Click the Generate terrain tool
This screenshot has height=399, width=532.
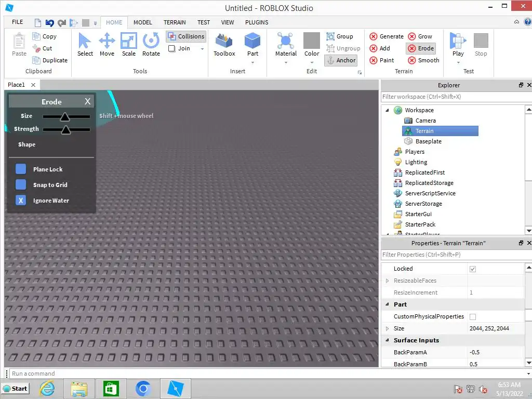coord(387,36)
